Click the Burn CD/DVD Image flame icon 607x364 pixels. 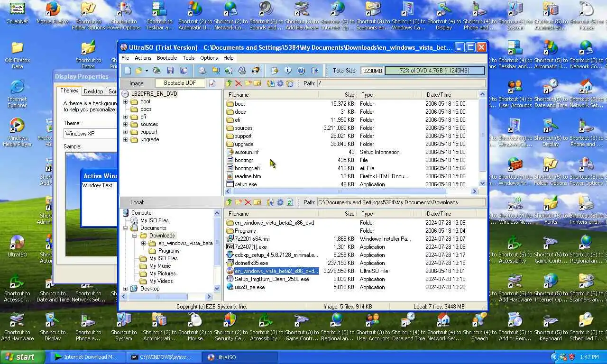(x=256, y=71)
